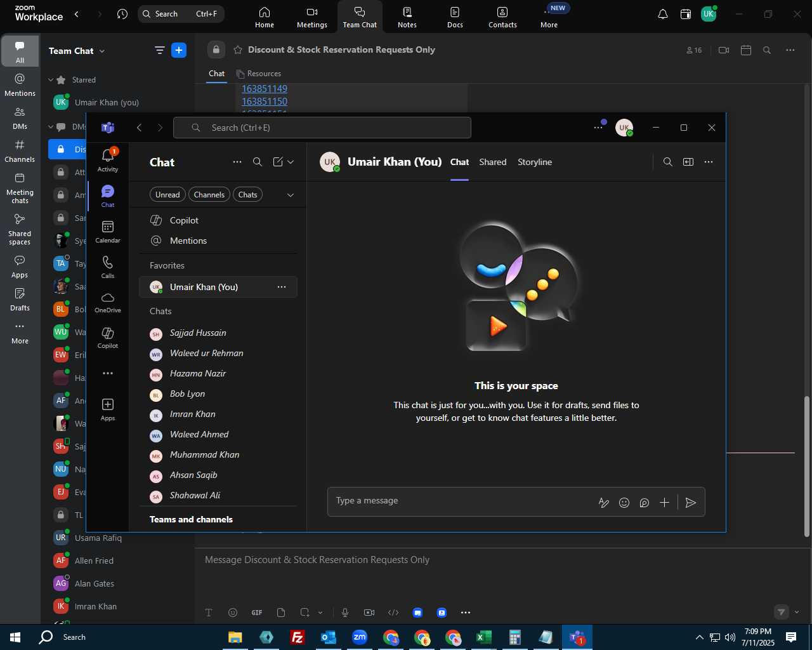Open Zoom screenshot tool dropdown arrow

click(320, 613)
